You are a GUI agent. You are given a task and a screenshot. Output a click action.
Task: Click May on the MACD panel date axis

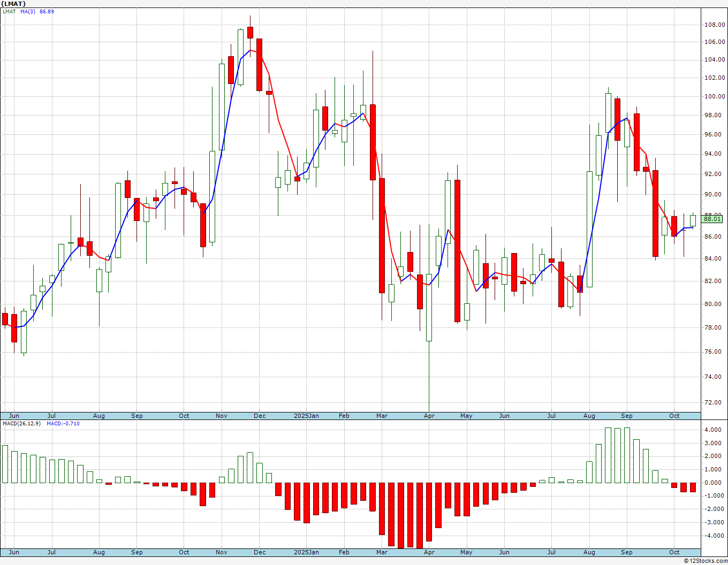click(466, 552)
